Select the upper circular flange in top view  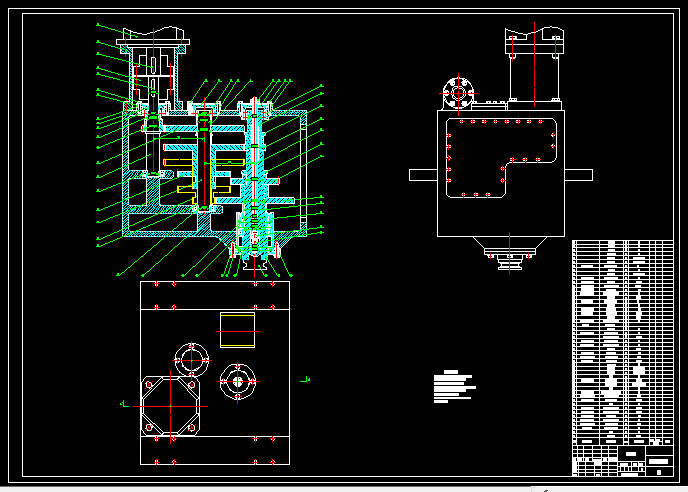(x=191, y=360)
